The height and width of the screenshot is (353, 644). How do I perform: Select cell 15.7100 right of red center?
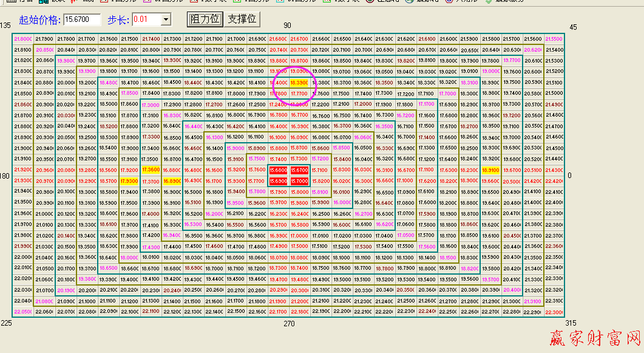click(320, 170)
